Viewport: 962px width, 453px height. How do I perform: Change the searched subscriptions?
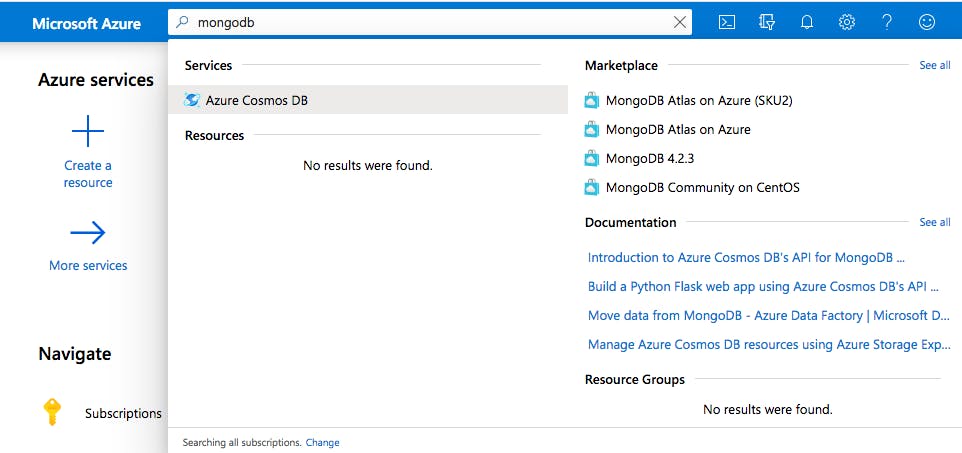322,442
